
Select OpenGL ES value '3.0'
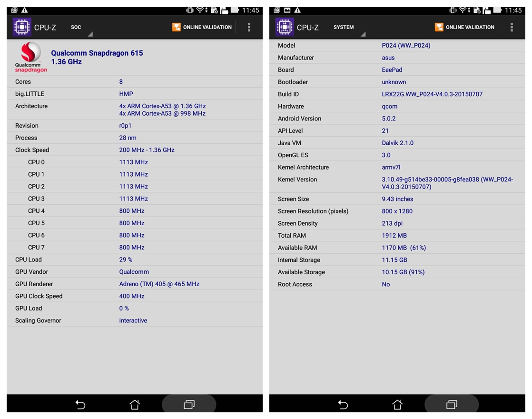tap(386, 155)
